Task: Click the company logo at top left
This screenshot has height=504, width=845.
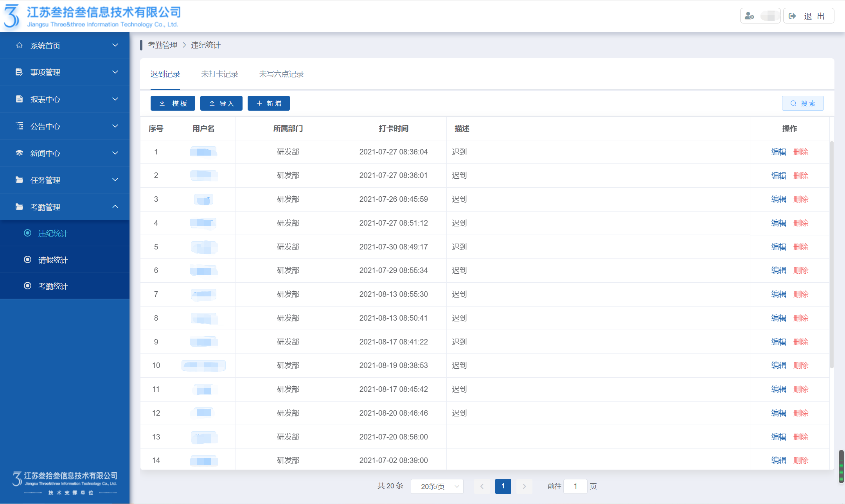Action: [x=12, y=16]
